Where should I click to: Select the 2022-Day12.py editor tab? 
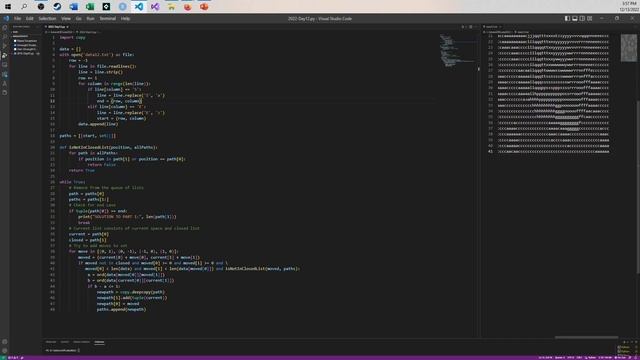tap(56, 27)
